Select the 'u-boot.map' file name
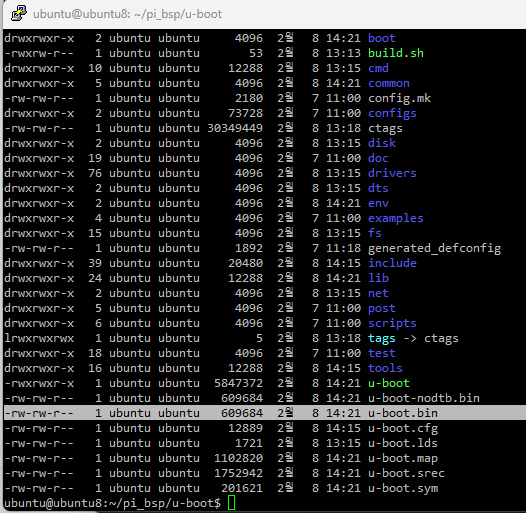The image size is (526, 513). coord(403,458)
